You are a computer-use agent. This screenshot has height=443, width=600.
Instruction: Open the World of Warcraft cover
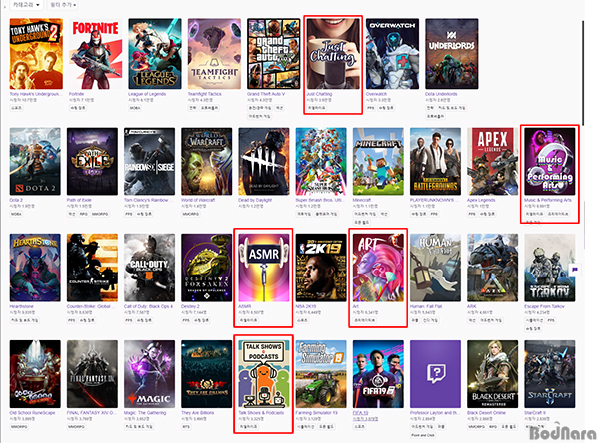(207, 161)
